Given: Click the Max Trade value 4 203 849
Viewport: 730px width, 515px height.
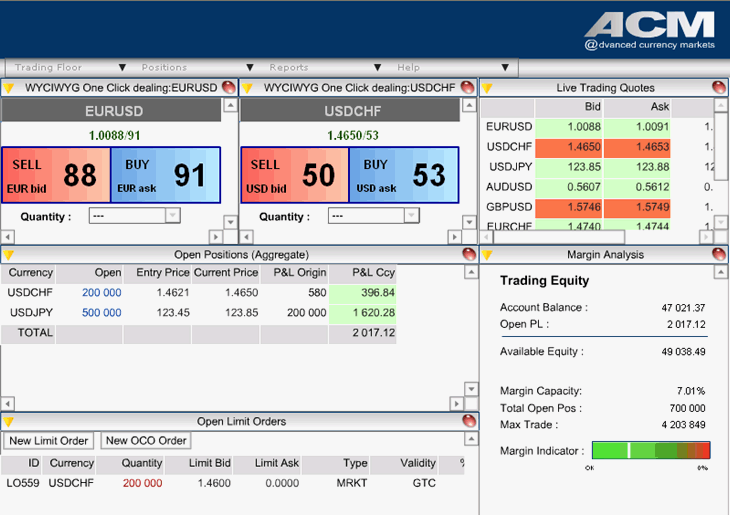Looking at the screenshot, I should pos(683,425).
